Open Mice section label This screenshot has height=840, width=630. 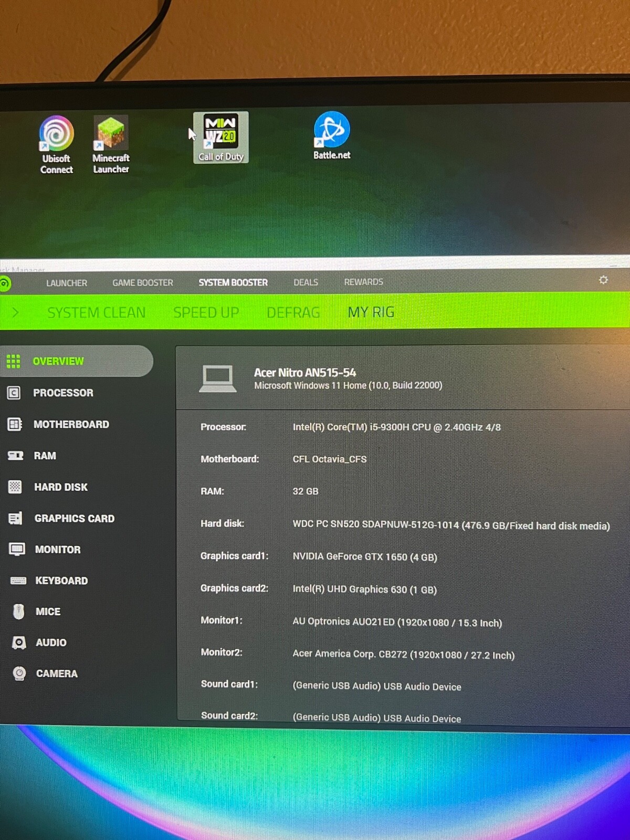(x=48, y=612)
